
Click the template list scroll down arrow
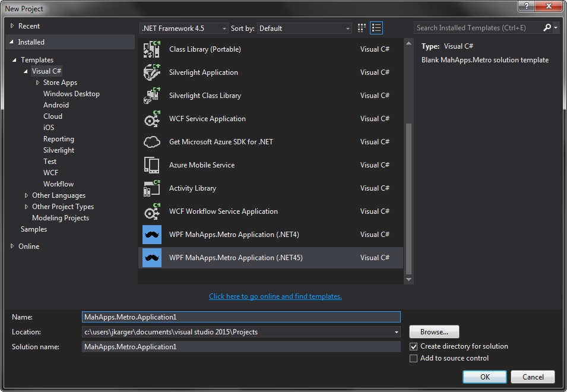[x=408, y=279]
